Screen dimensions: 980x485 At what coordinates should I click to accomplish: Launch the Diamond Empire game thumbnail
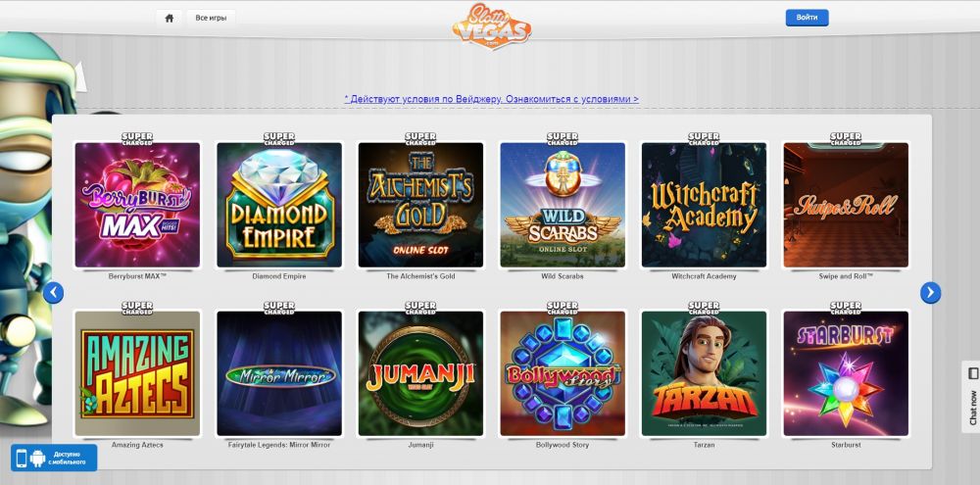coord(279,205)
